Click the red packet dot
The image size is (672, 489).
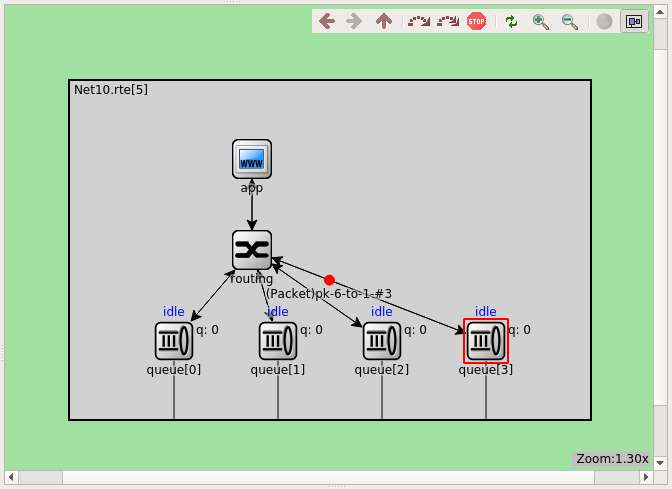point(329,280)
